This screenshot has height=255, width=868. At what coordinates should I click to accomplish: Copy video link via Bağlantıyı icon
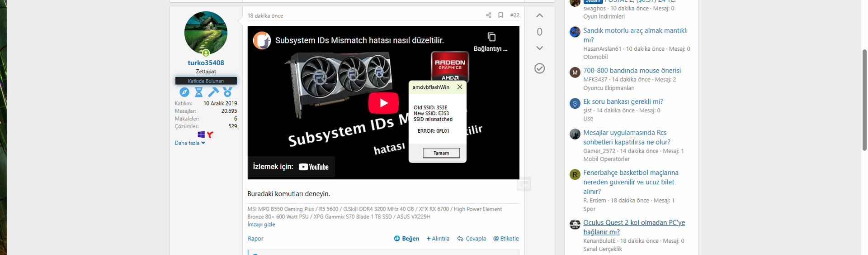pyautogui.click(x=491, y=42)
